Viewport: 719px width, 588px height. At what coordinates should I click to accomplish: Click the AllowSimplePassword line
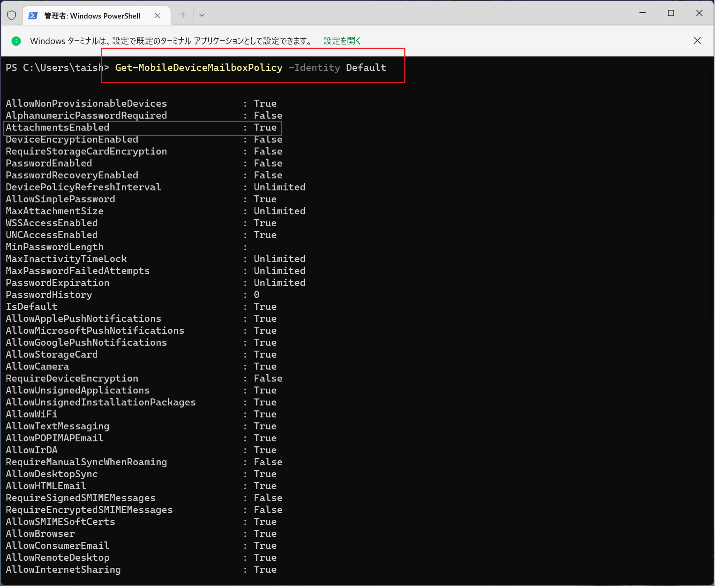pos(141,199)
